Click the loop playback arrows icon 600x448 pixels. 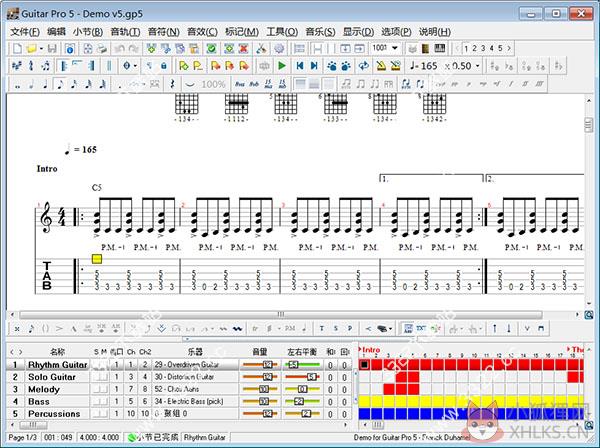click(x=364, y=66)
